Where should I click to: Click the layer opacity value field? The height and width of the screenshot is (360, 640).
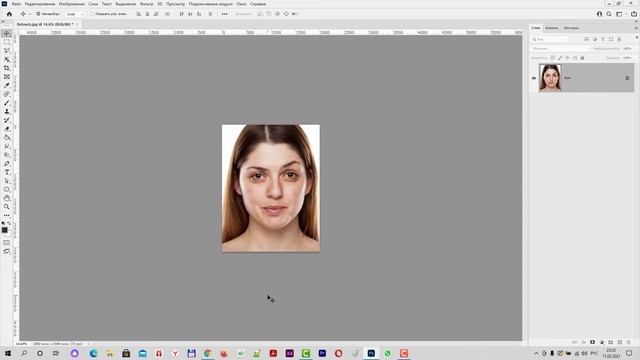tap(628, 49)
